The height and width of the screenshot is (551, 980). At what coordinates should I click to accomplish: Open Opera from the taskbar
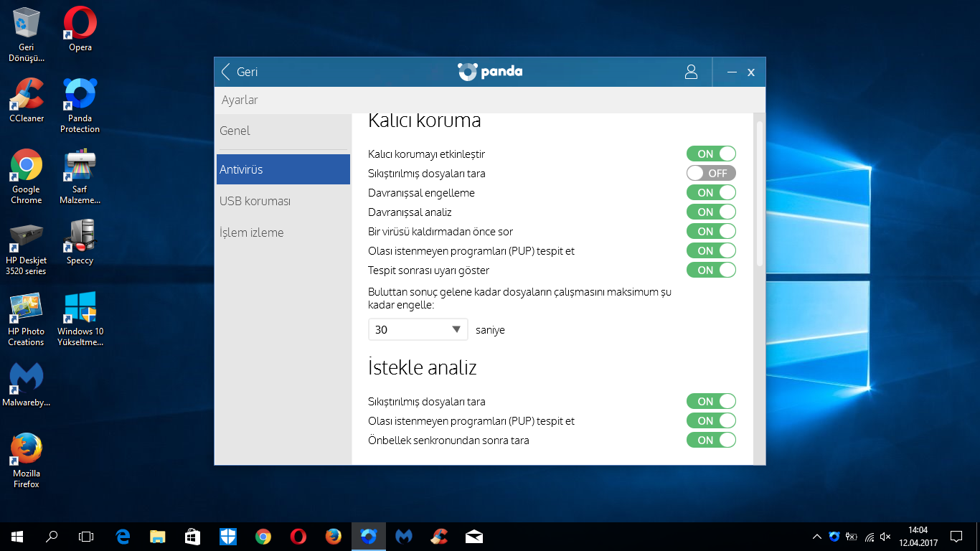[298, 536]
